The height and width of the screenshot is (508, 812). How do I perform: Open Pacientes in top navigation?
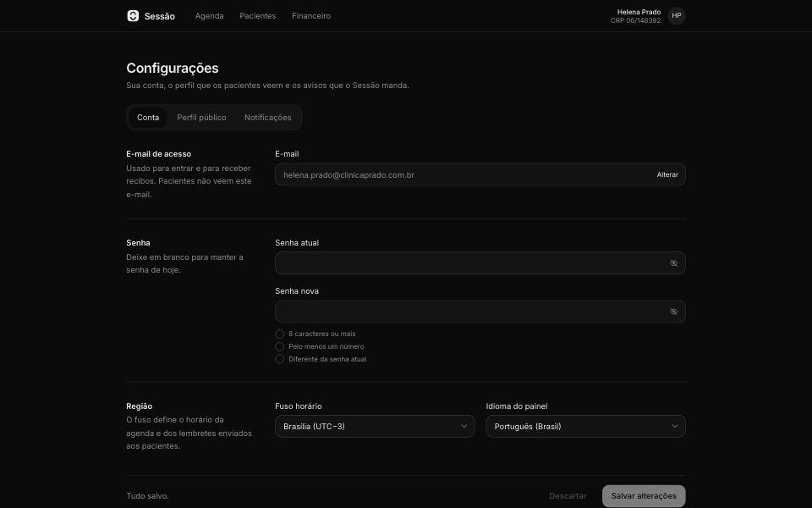click(x=257, y=16)
